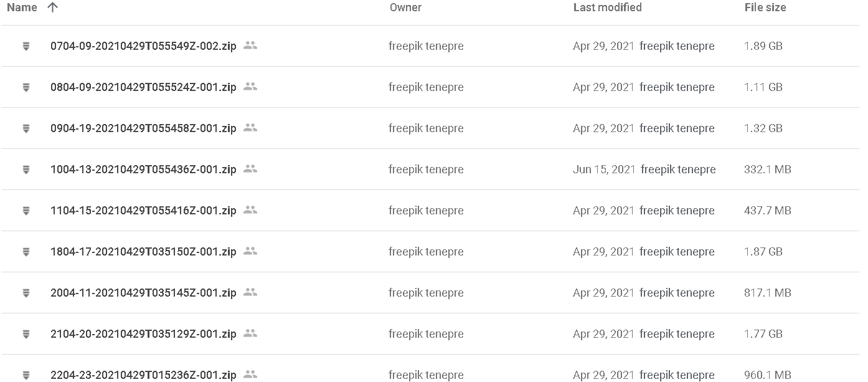
Task: Click the shared icon on 1104-15 file
Action: (250, 210)
